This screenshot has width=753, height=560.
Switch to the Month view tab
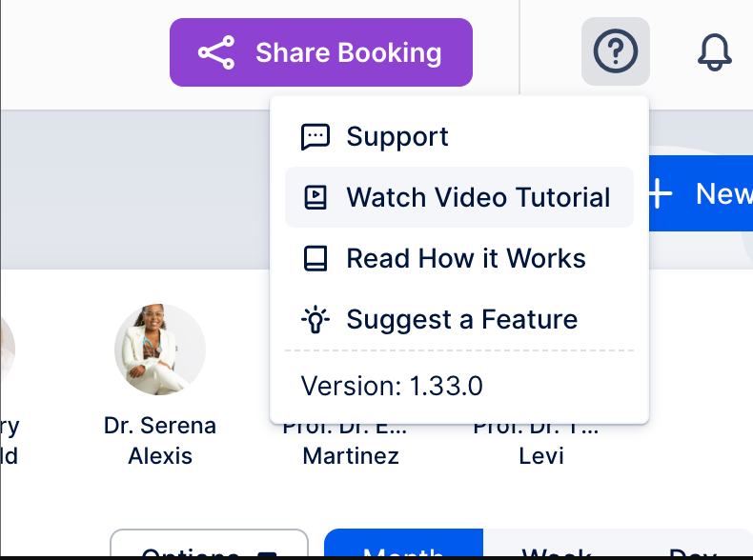[403, 545]
